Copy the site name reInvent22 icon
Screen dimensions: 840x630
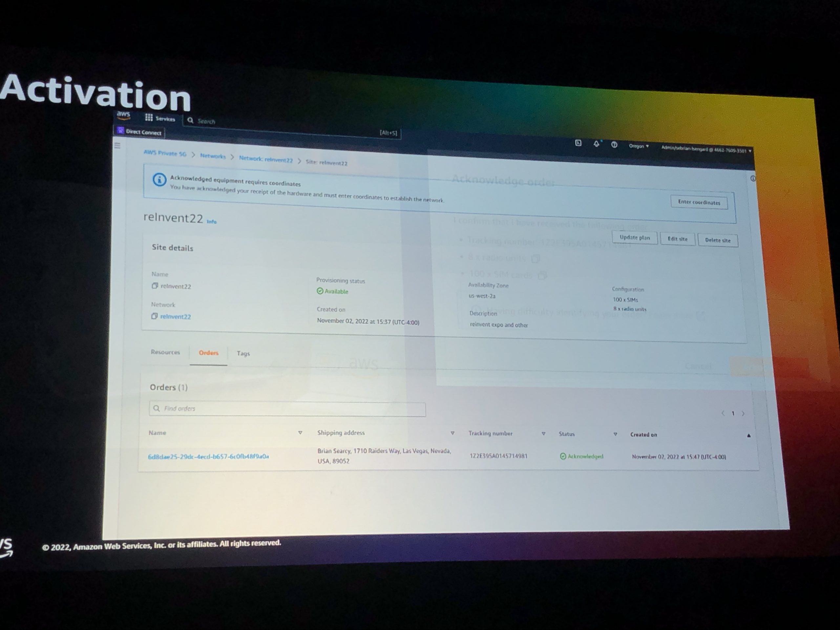(x=155, y=285)
